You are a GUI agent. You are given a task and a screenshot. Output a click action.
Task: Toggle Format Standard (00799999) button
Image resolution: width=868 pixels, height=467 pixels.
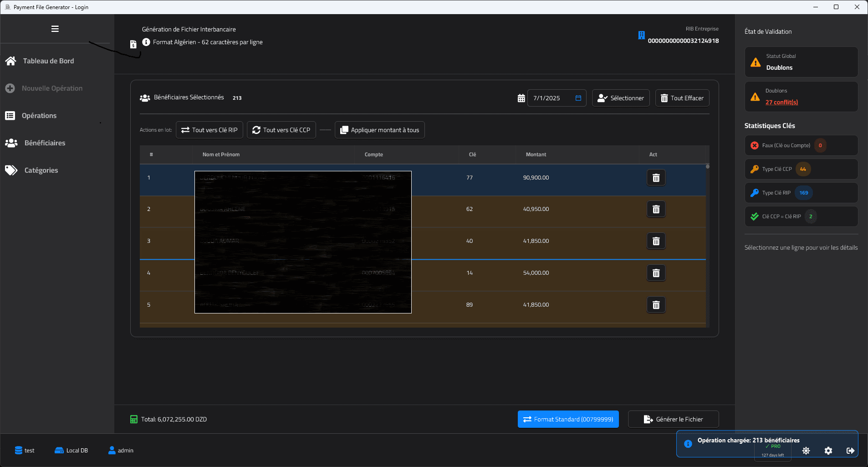[x=568, y=419]
